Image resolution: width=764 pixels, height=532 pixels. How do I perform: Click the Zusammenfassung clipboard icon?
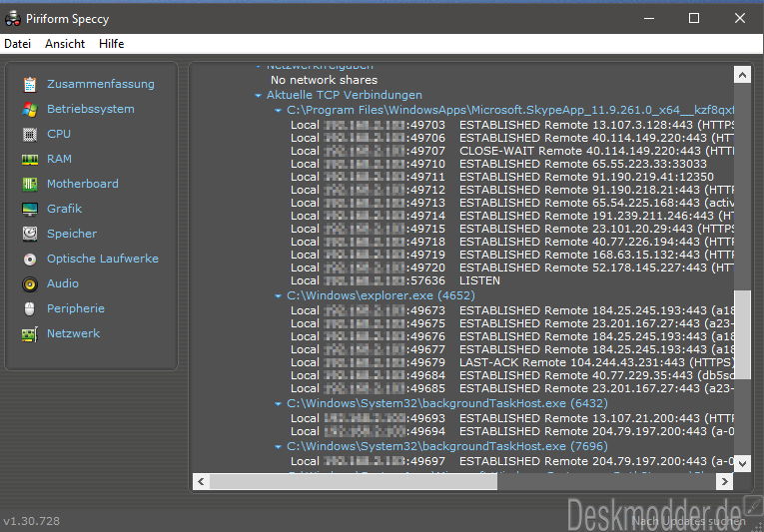30,84
